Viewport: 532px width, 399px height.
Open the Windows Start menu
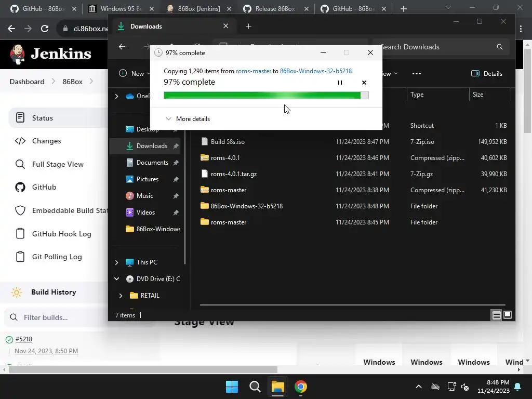232,387
